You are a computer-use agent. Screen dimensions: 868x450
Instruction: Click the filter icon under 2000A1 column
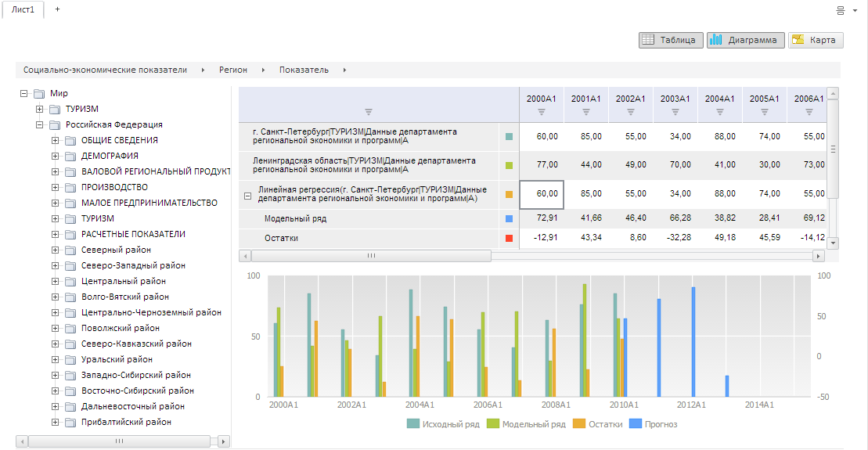[541, 112]
